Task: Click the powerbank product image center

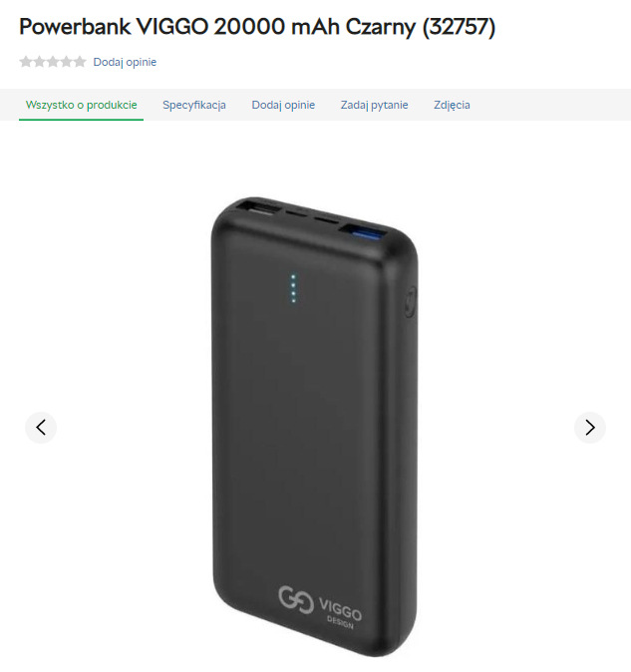Action: [x=314, y=427]
